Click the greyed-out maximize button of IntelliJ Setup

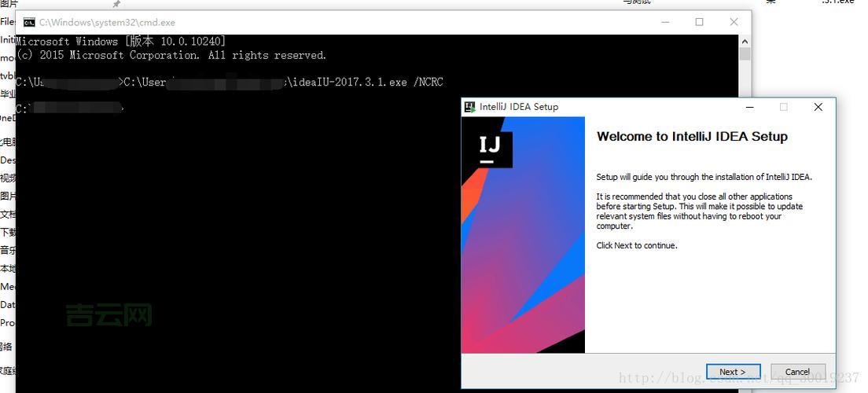point(783,107)
